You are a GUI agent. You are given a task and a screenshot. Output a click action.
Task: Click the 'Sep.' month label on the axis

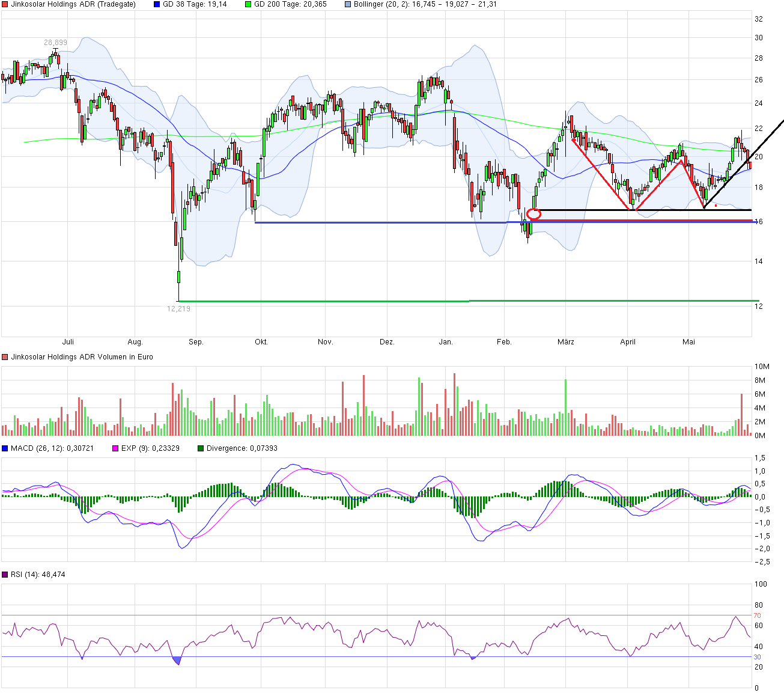coord(196,342)
